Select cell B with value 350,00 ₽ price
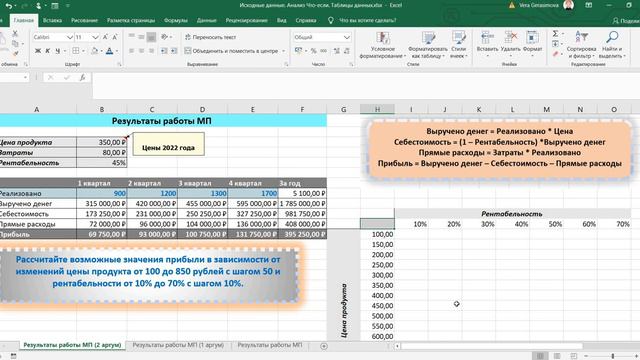Image resolution: width=640 pixels, height=360 pixels. pos(102,142)
